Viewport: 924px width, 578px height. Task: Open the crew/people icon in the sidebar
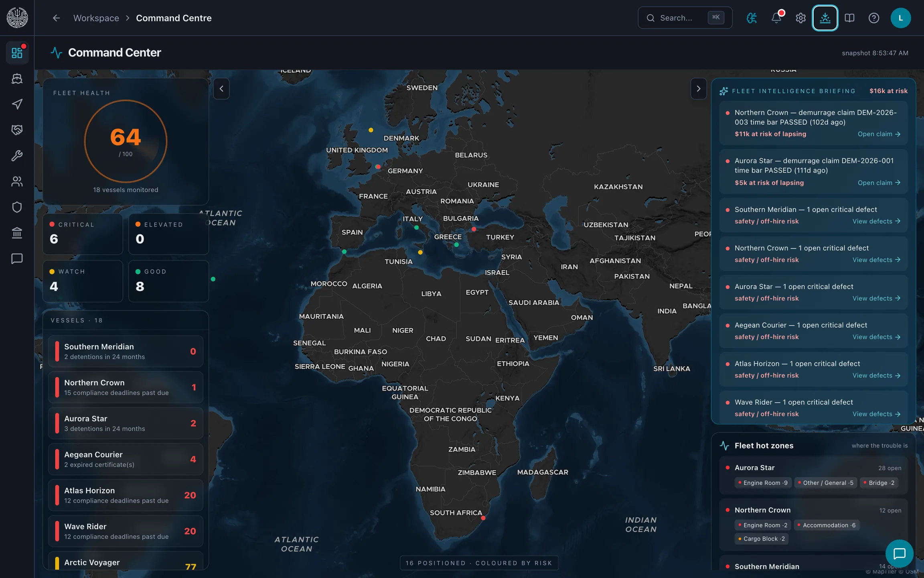17,181
